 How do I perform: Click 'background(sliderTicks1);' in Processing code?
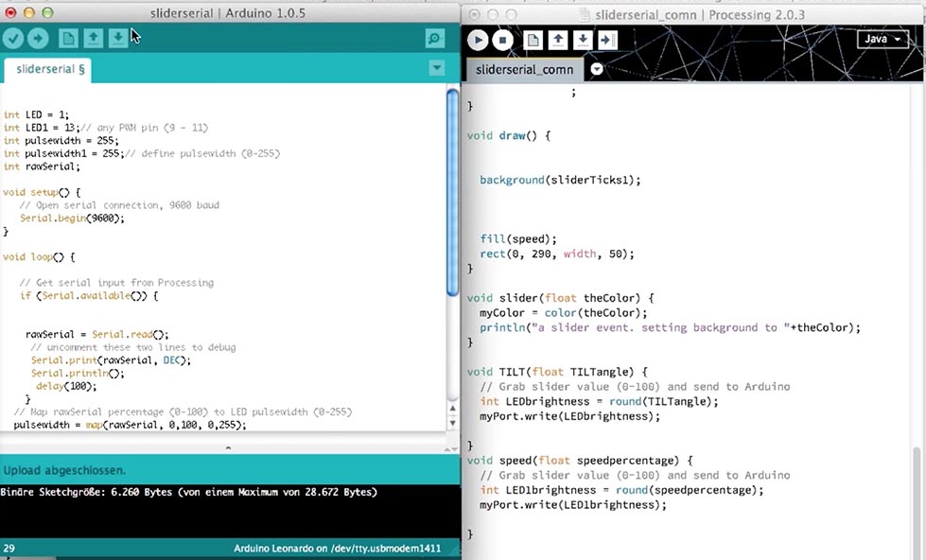click(560, 180)
